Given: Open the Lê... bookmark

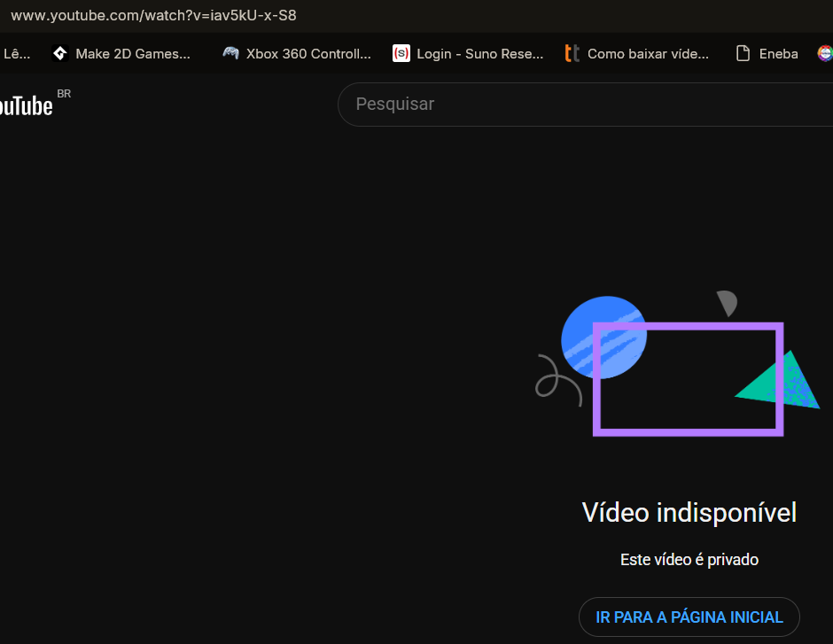Looking at the screenshot, I should [17, 54].
